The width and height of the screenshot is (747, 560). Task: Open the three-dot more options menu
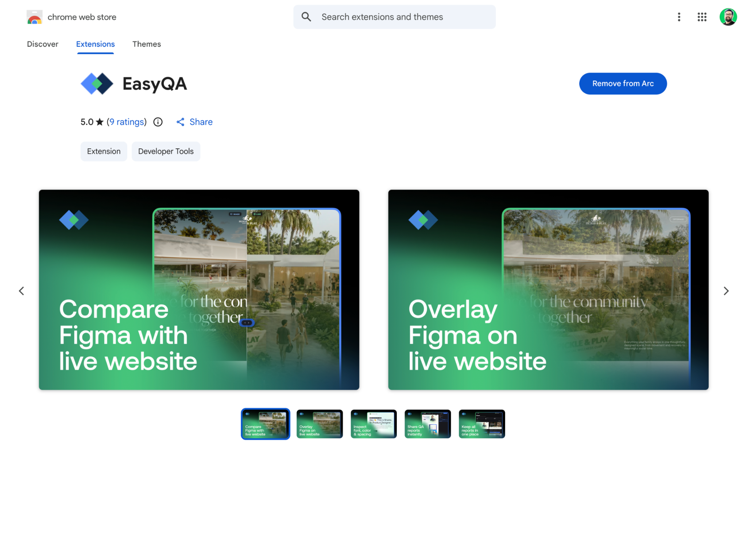[679, 17]
